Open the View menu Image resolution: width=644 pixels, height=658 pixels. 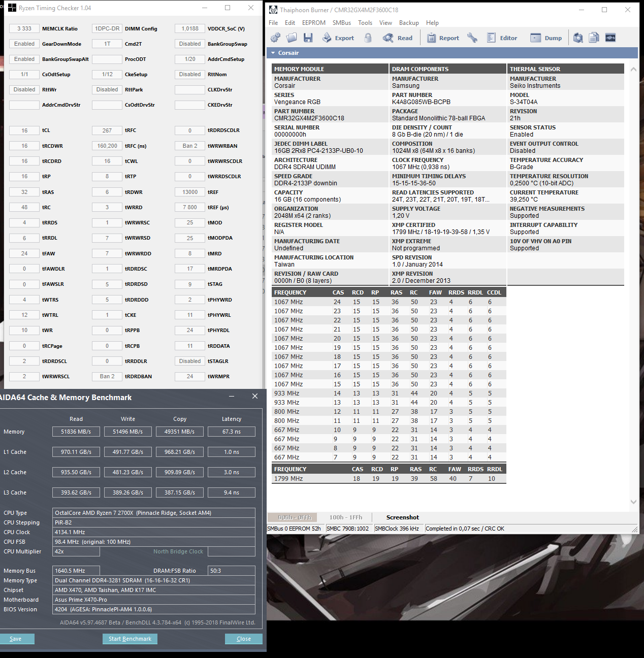(385, 23)
